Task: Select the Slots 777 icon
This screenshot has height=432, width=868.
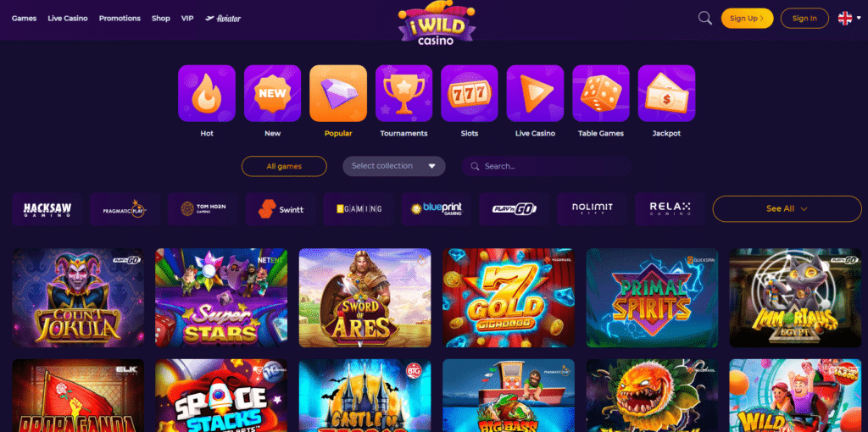Action: click(470, 93)
